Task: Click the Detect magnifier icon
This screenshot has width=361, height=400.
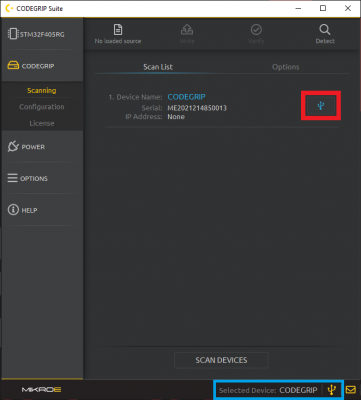Action: point(325,30)
